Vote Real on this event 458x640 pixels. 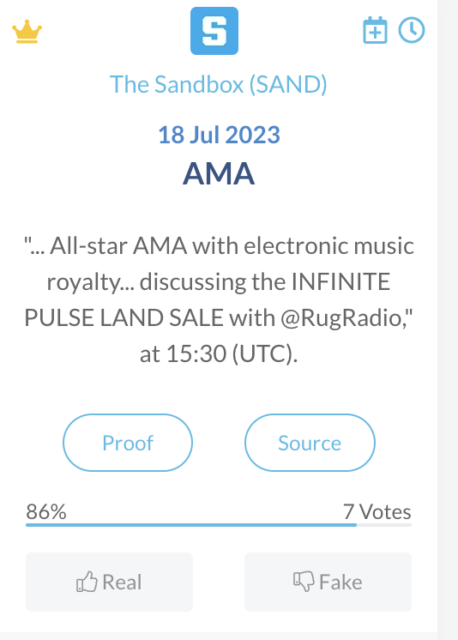(109, 582)
